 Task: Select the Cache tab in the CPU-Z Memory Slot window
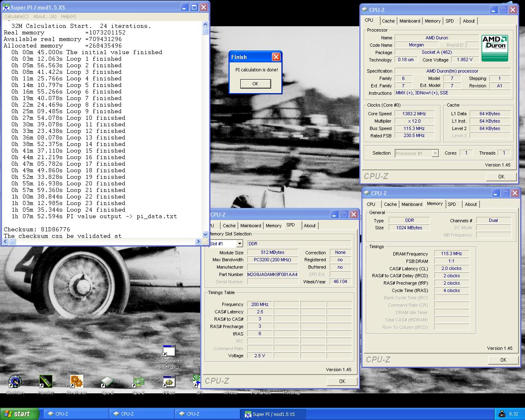(229, 226)
